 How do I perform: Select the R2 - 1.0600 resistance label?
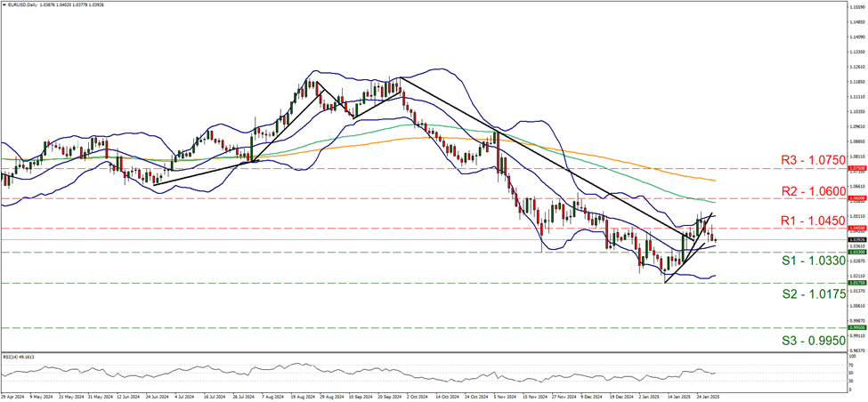coord(813,190)
